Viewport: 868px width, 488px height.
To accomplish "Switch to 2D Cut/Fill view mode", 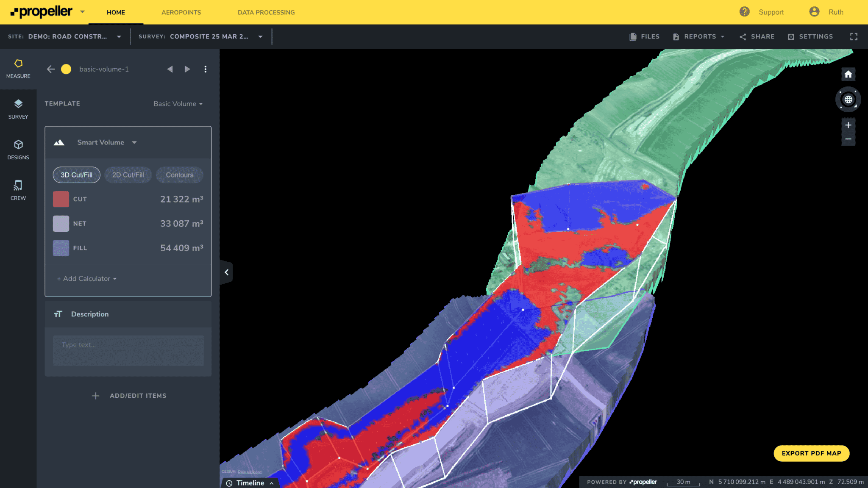I will pos(128,175).
